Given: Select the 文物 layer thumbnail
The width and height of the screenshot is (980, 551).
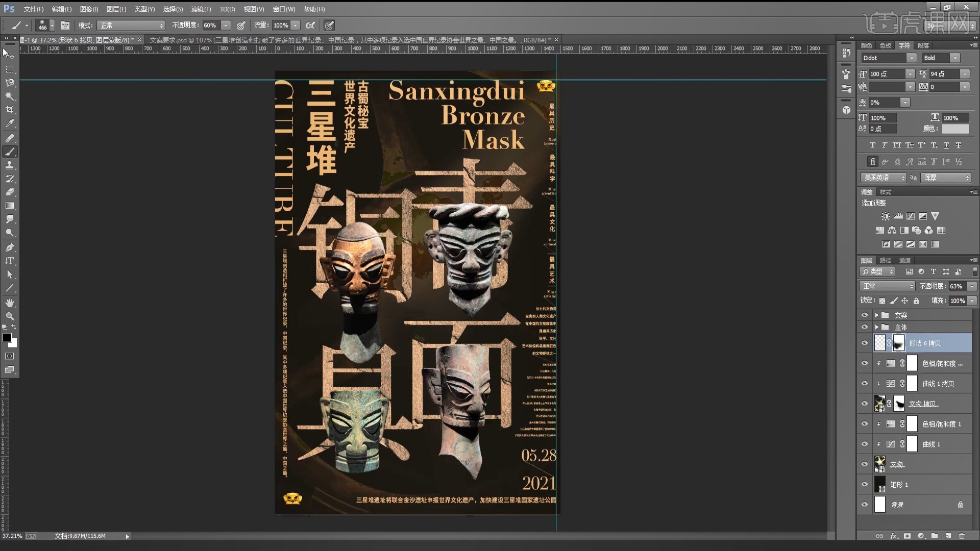Looking at the screenshot, I should coord(880,464).
